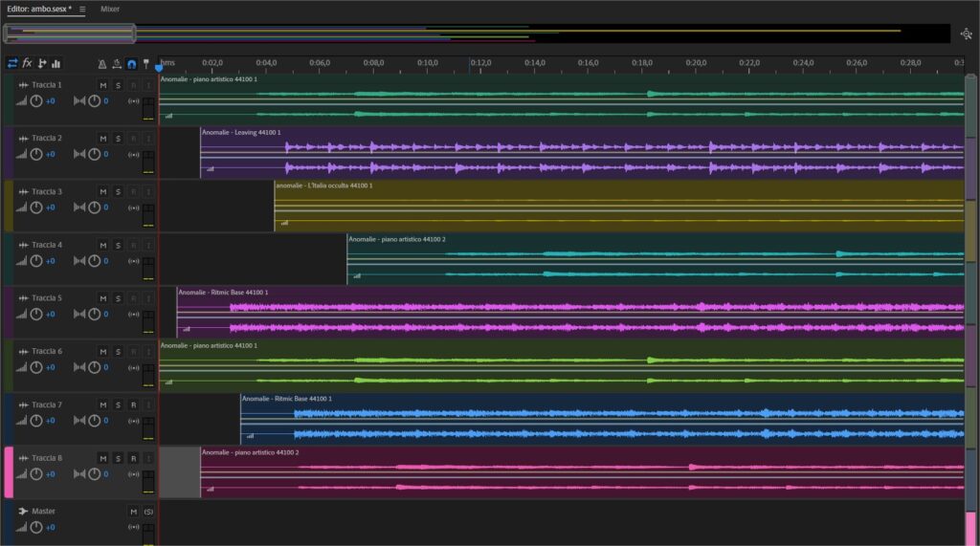
Task: Solo Traccia 1
Action: (x=118, y=85)
